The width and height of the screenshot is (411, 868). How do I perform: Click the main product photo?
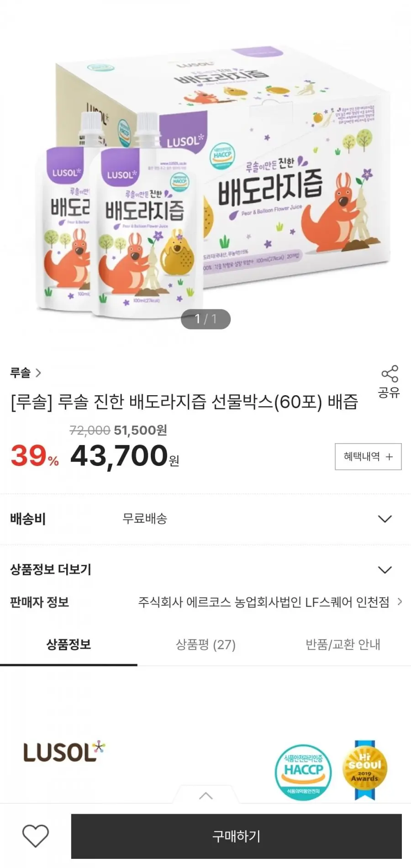pos(205,183)
